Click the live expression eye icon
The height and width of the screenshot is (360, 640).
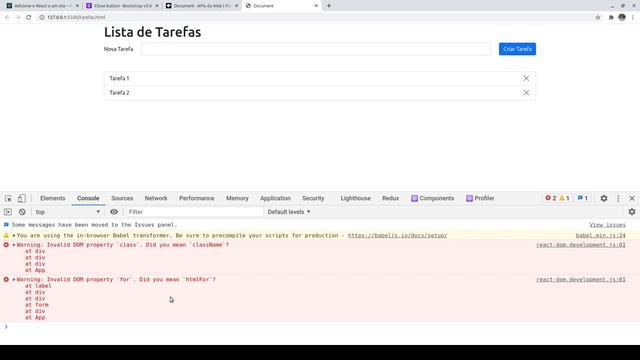[x=114, y=212]
